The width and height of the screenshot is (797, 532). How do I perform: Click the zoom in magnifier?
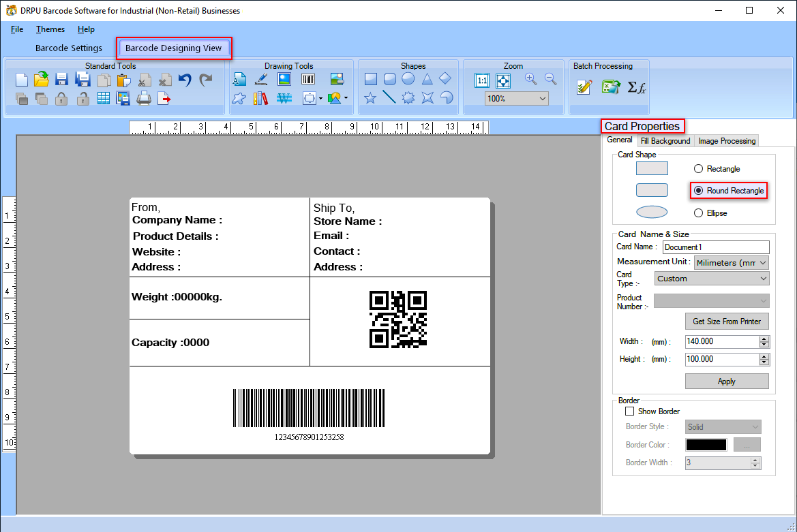point(530,79)
